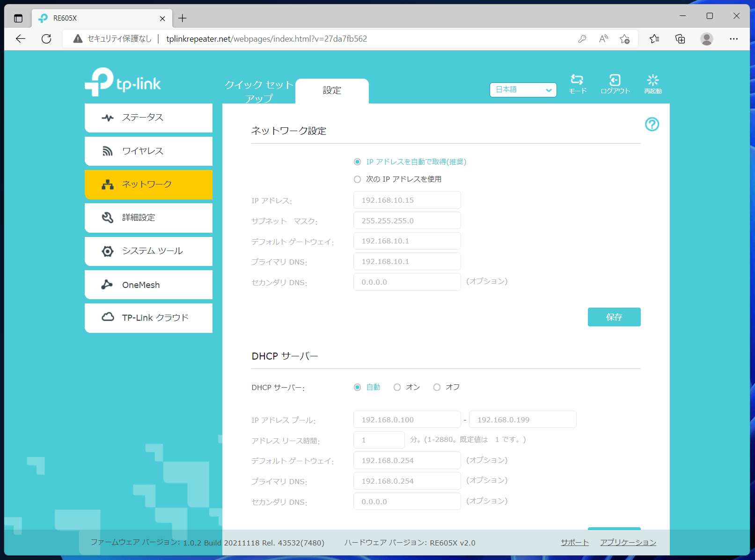Click the ステータス pulse icon

click(x=108, y=118)
